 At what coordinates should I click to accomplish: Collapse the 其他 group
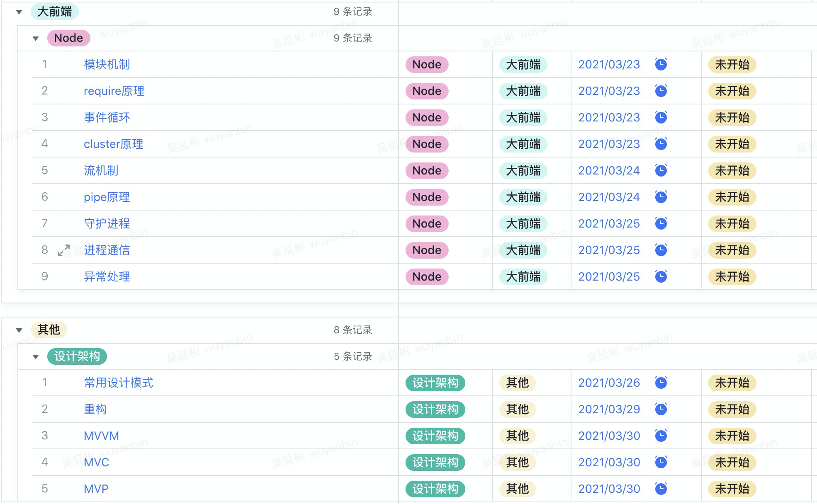point(19,330)
